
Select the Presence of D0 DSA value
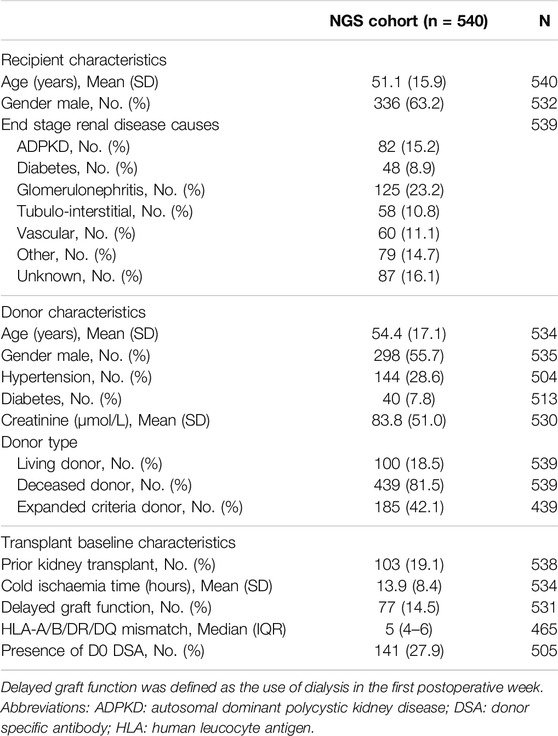[408, 651]
